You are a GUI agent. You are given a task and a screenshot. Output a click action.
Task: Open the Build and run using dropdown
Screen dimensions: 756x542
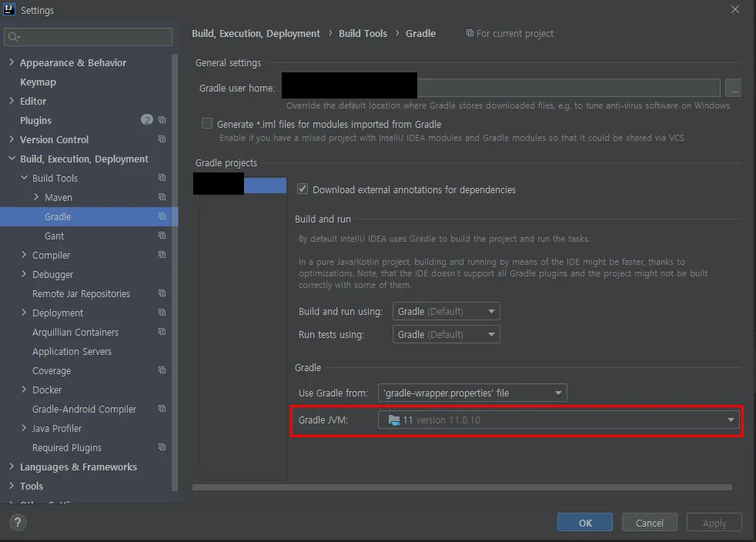tap(446, 312)
